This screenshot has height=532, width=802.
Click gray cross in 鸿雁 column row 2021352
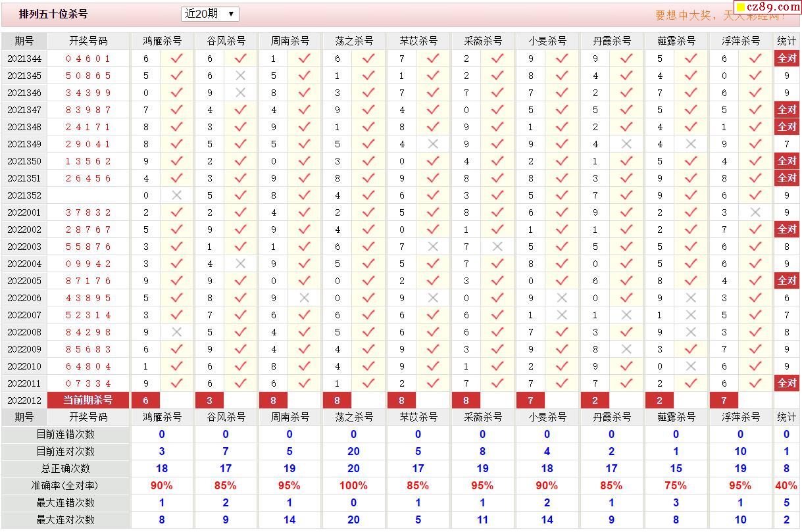pyautogui.click(x=176, y=195)
